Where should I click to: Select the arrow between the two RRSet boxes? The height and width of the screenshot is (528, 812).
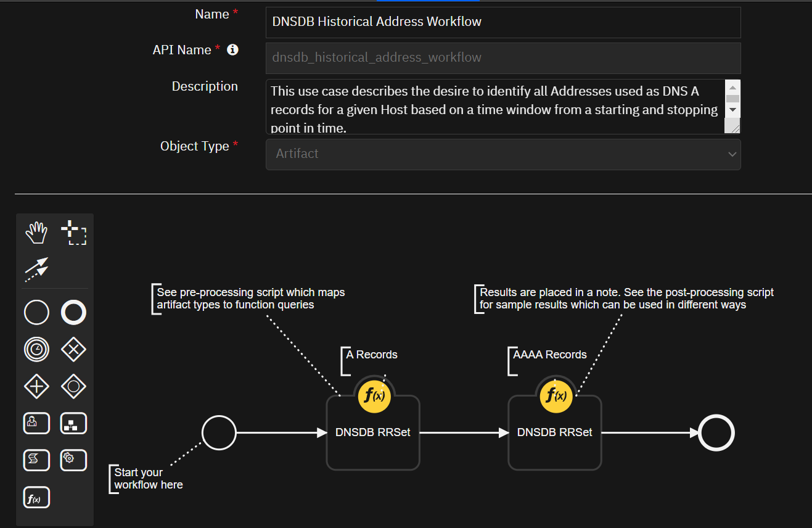click(x=464, y=433)
